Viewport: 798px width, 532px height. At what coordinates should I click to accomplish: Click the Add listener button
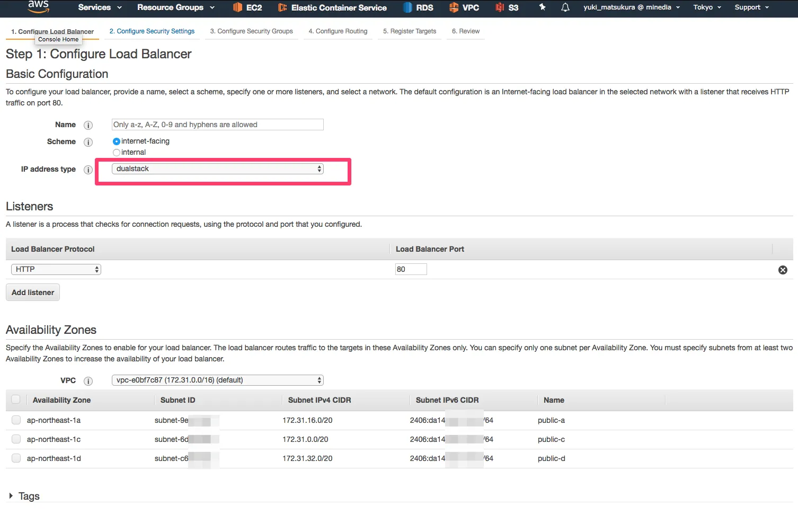33,292
